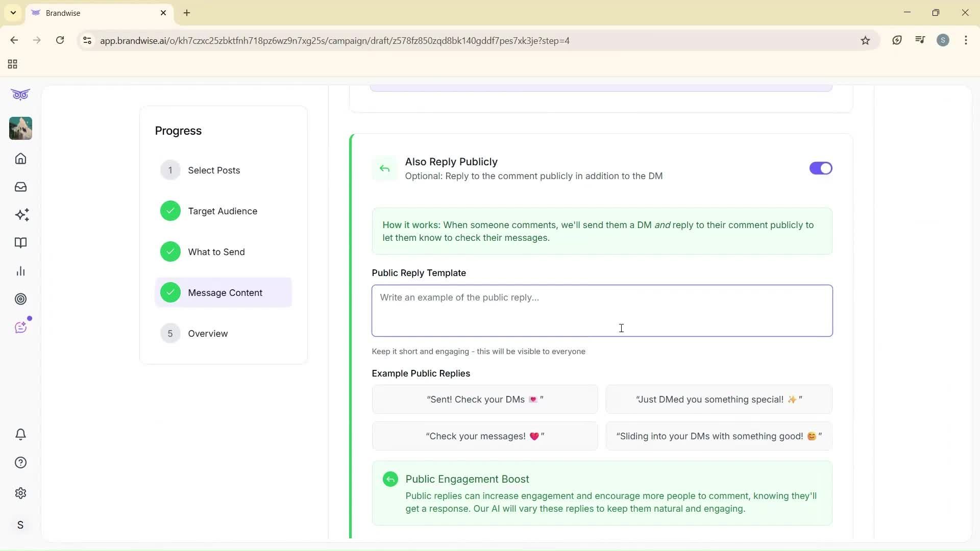
Task: Open the Inbox from the sidebar
Action: click(x=20, y=187)
